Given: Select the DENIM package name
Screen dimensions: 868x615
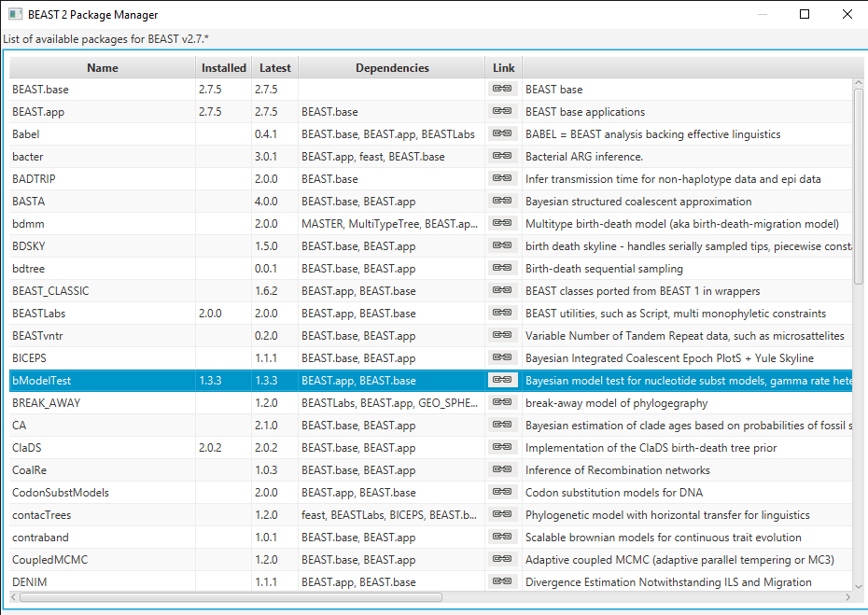Looking at the screenshot, I should click(29, 582).
